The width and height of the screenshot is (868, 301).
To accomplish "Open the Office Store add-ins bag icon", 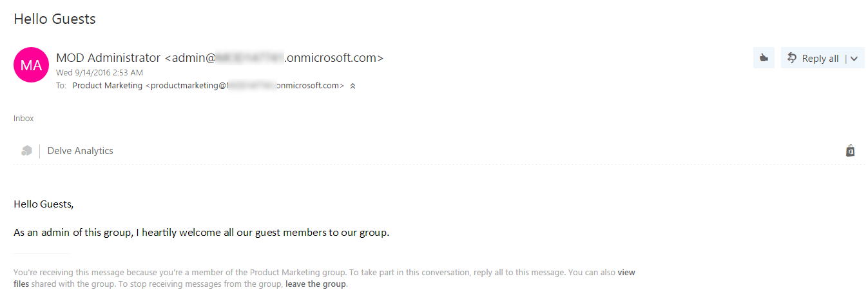I will 850,151.
